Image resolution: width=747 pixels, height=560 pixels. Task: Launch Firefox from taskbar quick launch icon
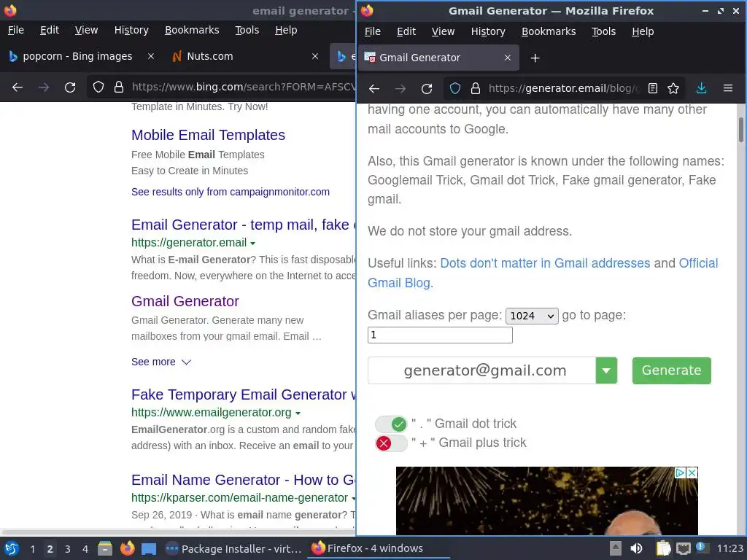pyautogui.click(x=127, y=548)
